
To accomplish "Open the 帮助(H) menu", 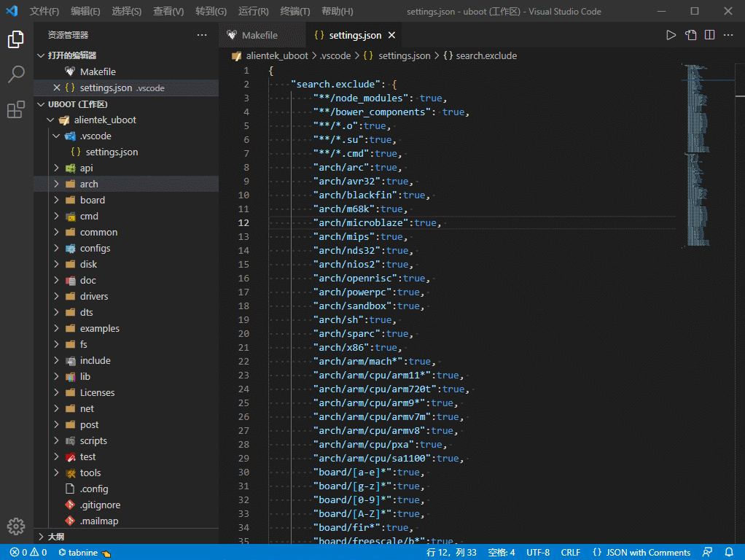I will pyautogui.click(x=338, y=12).
